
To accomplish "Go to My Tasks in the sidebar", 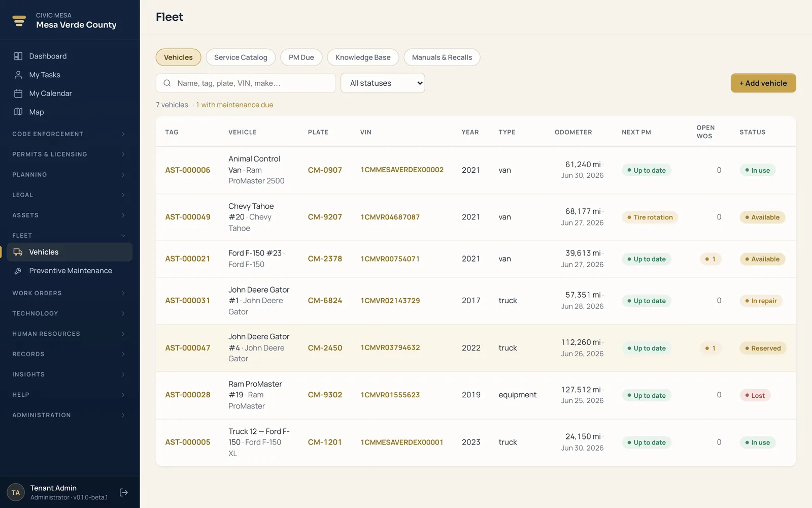I will (70, 75).
